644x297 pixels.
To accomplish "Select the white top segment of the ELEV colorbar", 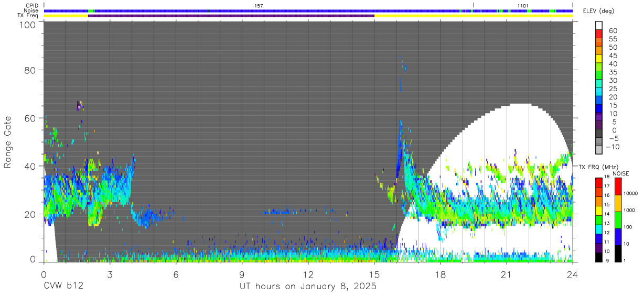I will (x=600, y=26).
